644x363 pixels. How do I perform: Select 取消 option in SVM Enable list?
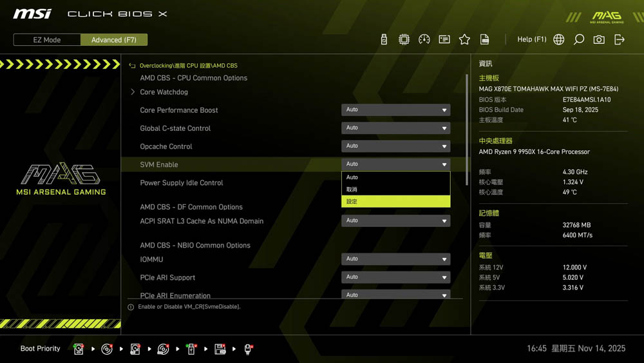coord(395,190)
